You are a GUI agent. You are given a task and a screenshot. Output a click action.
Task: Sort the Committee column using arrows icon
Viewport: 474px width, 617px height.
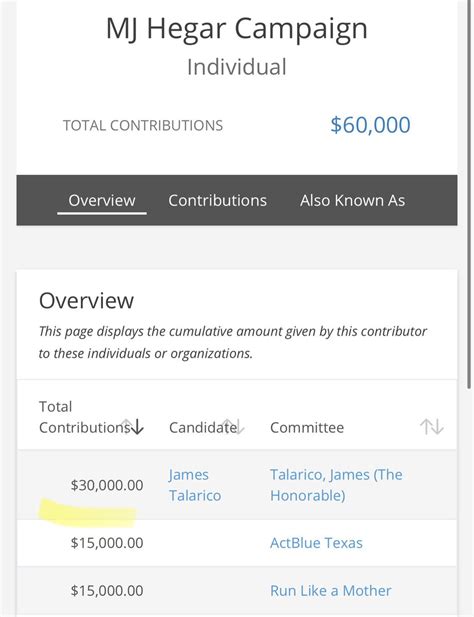[432, 427]
